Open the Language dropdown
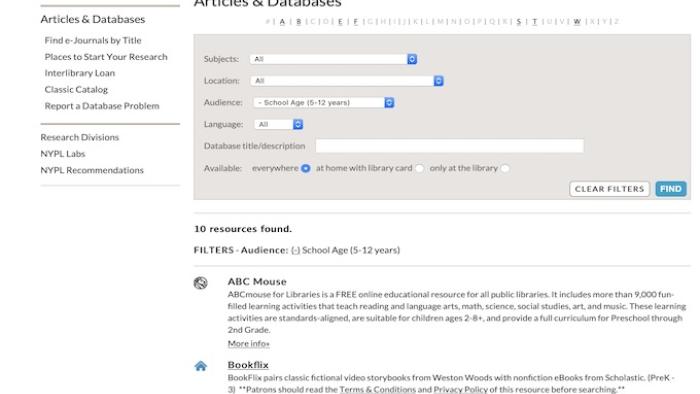The width and height of the screenshot is (700, 394). tap(279, 124)
